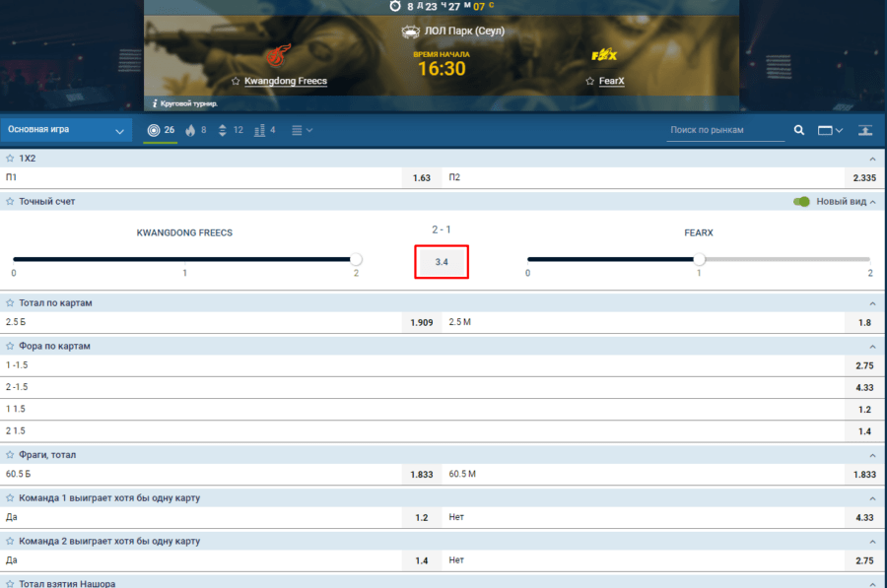Click the search magnifier icon

click(799, 130)
